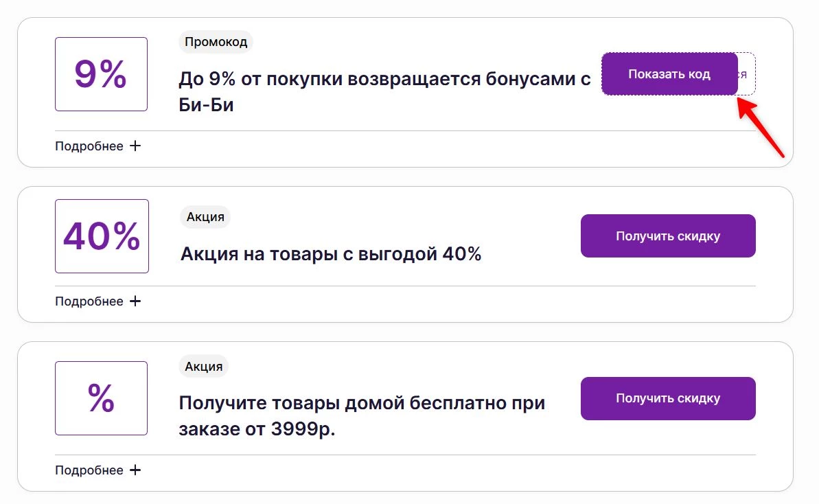The width and height of the screenshot is (819, 504).
Task: Click the plus icon next to third «Подробнее»
Action: [x=136, y=470]
